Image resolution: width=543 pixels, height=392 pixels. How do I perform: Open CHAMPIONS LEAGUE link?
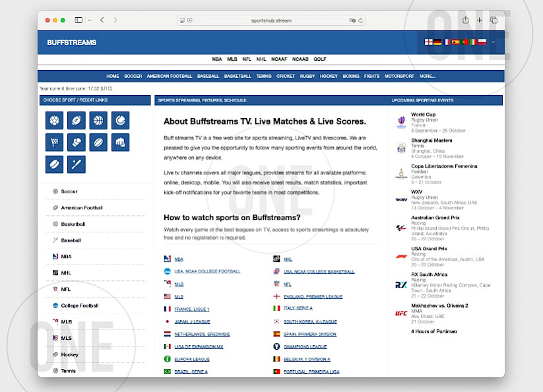pos(305,346)
